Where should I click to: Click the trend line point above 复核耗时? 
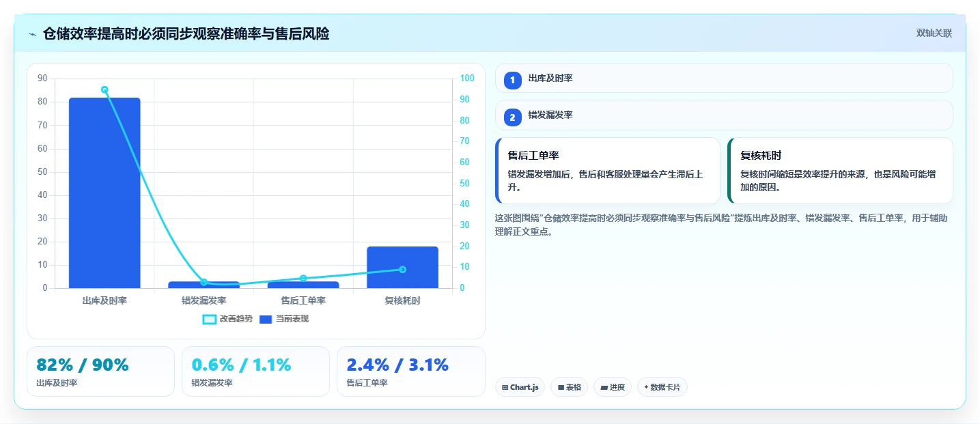[402, 269]
